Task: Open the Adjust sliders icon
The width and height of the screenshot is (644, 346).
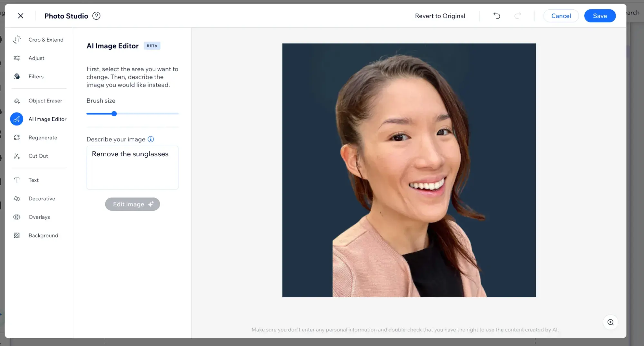Action: click(17, 58)
